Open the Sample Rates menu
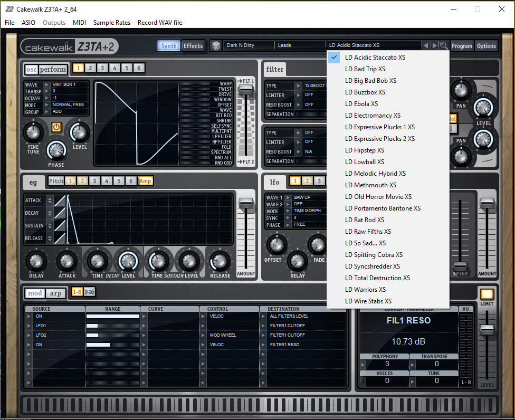Image resolution: width=515 pixels, height=420 pixels. tap(111, 22)
